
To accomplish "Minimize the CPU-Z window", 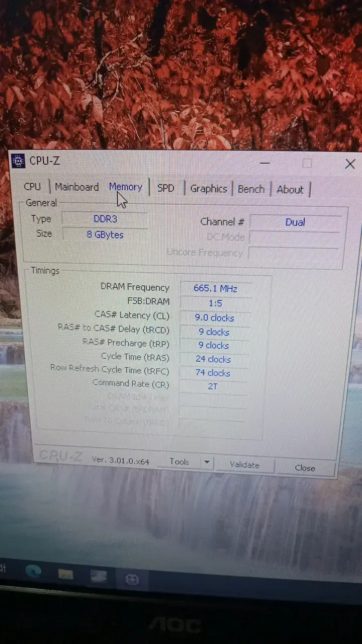I will tap(264, 163).
